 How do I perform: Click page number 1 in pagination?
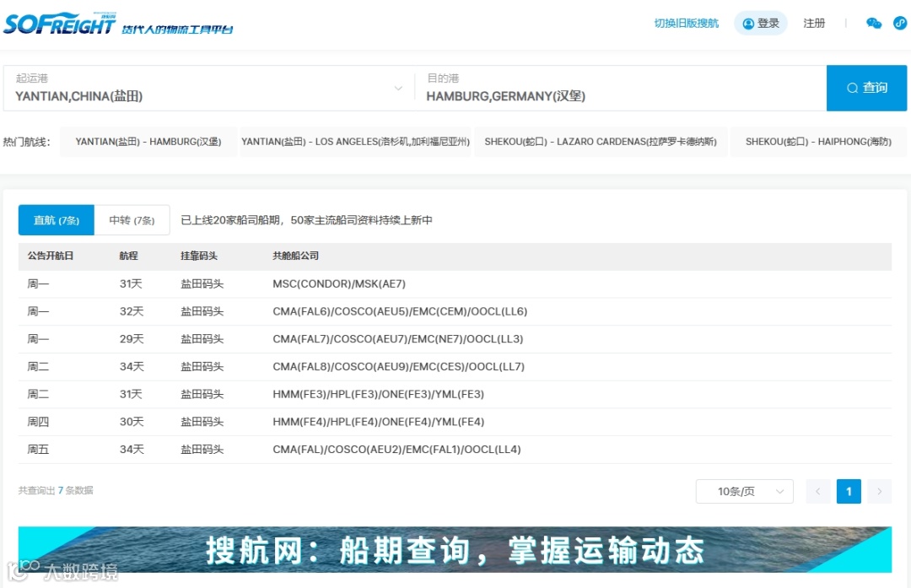click(849, 491)
